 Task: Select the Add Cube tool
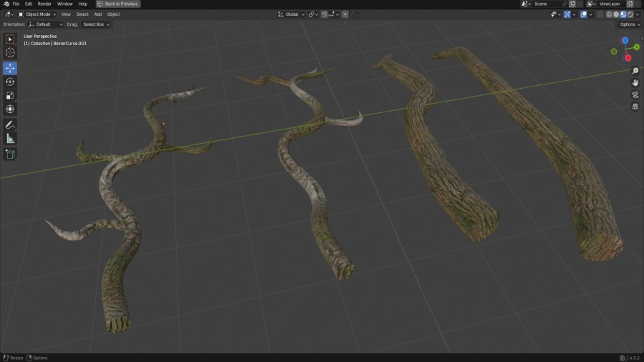click(x=10, y=154)
